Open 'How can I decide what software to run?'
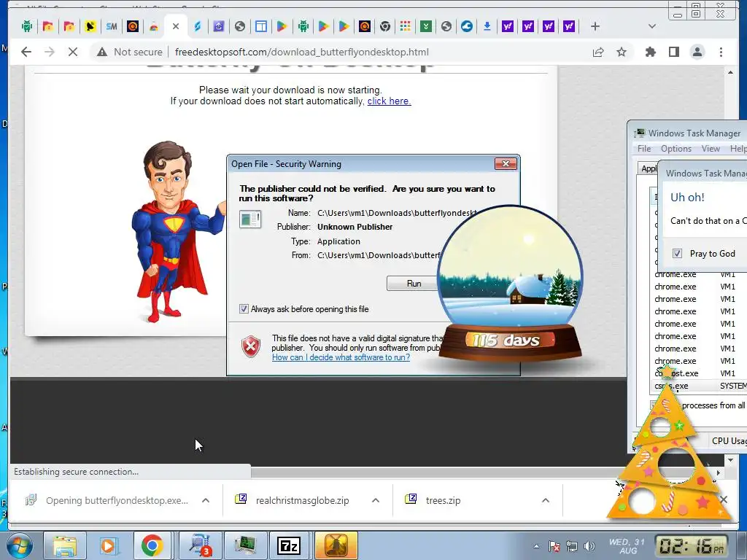 point(341,357)
